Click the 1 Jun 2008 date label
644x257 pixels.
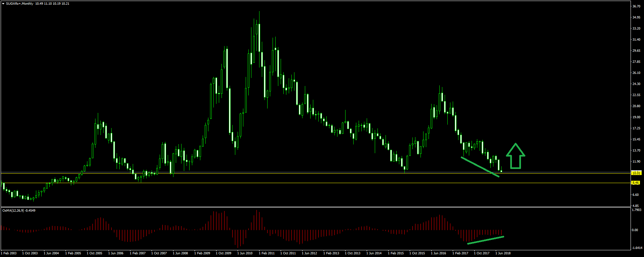pyautogui.click(x=181, y=253)
